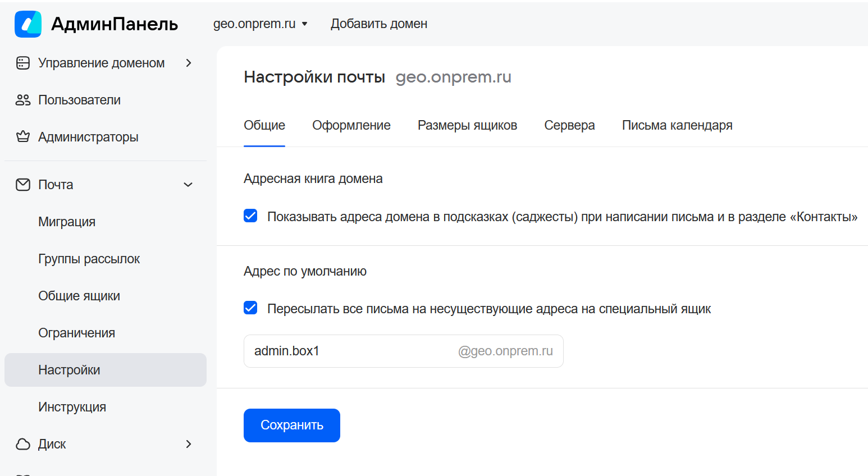Uncheck forwarding to special mailbox checkbox
Screen dimensions: 868x476
click(250, 308)
